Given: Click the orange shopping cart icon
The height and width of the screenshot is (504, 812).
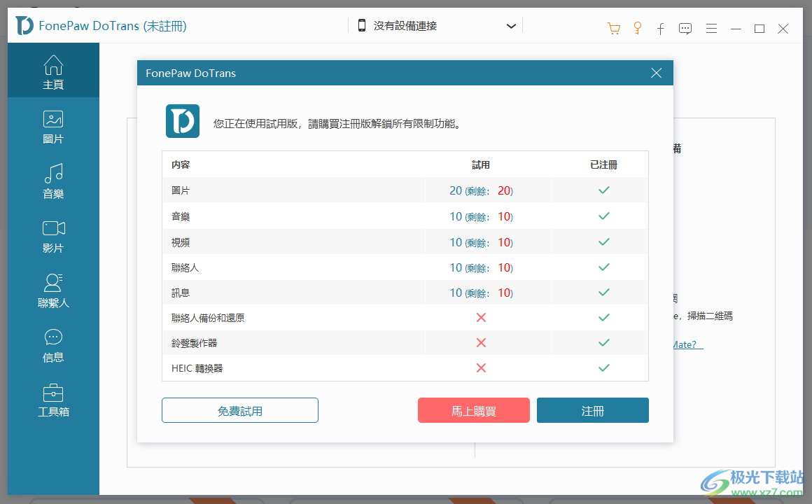Looking at the screenshot, I should (x=613, y=29).
